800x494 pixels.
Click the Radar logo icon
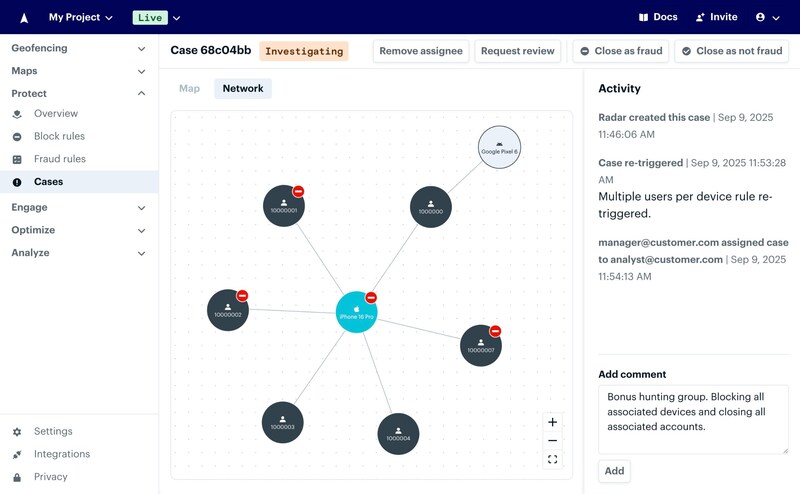point(24,17)
